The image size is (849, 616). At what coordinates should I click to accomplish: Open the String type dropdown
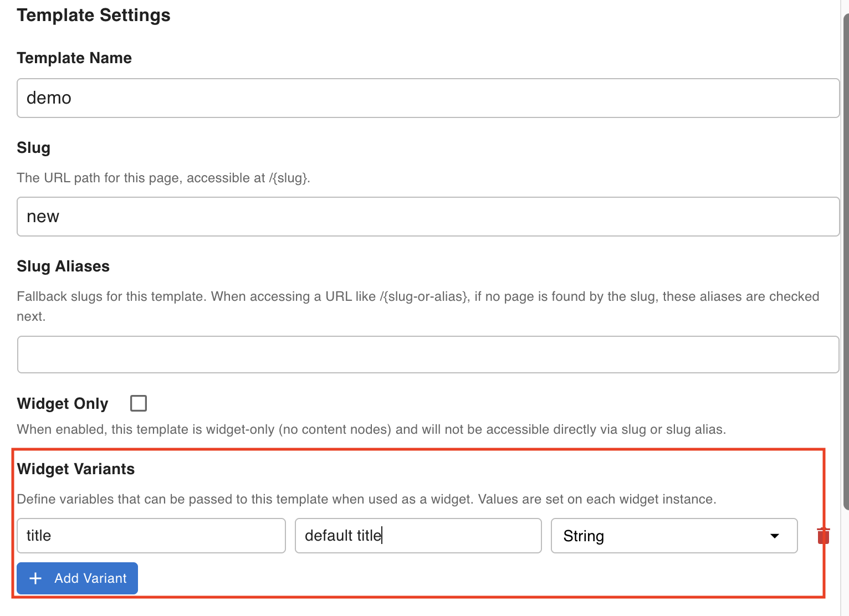(673, 536)
